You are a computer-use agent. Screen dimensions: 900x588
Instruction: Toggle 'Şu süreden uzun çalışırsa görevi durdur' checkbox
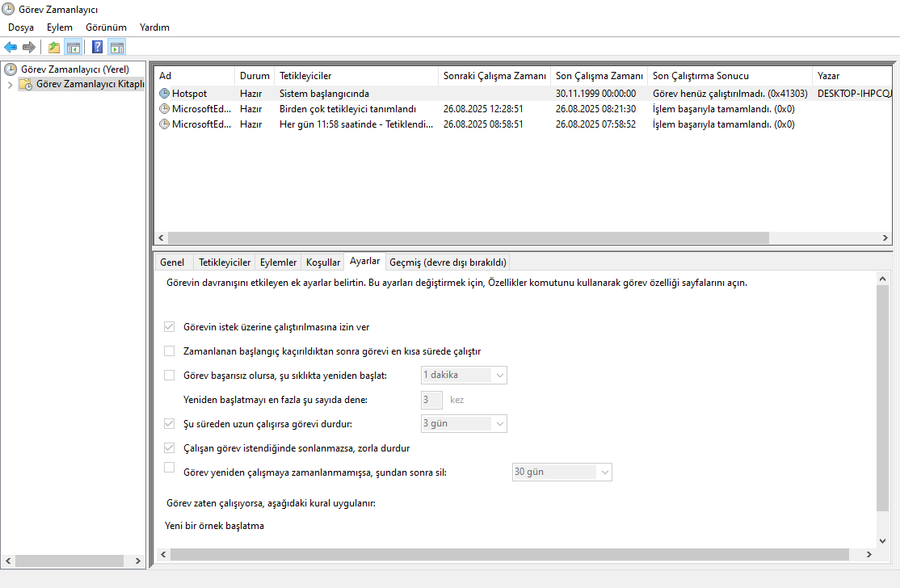170,424
